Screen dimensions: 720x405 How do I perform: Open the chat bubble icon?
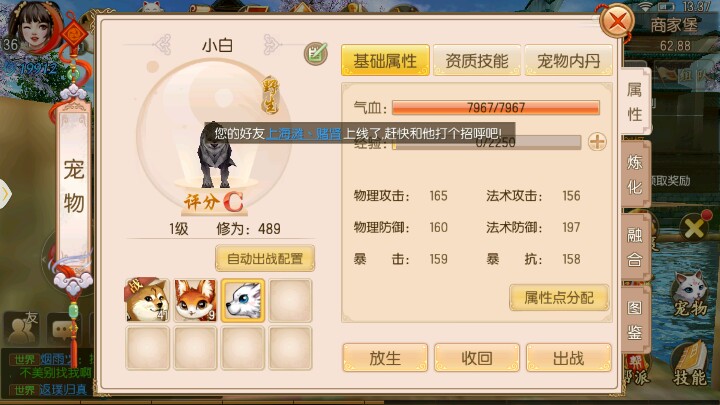65,329
